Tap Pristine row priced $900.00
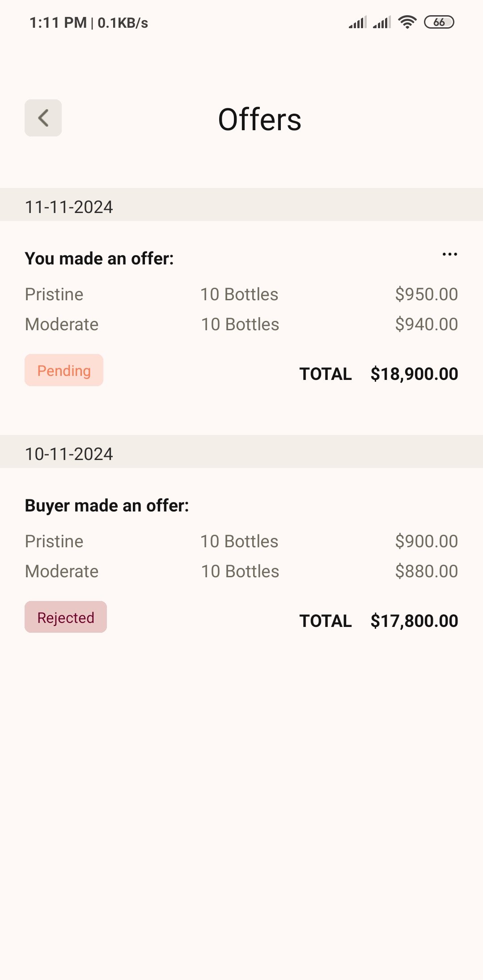The height and width of the screenshot is (980, 483). tap(241, 541)
